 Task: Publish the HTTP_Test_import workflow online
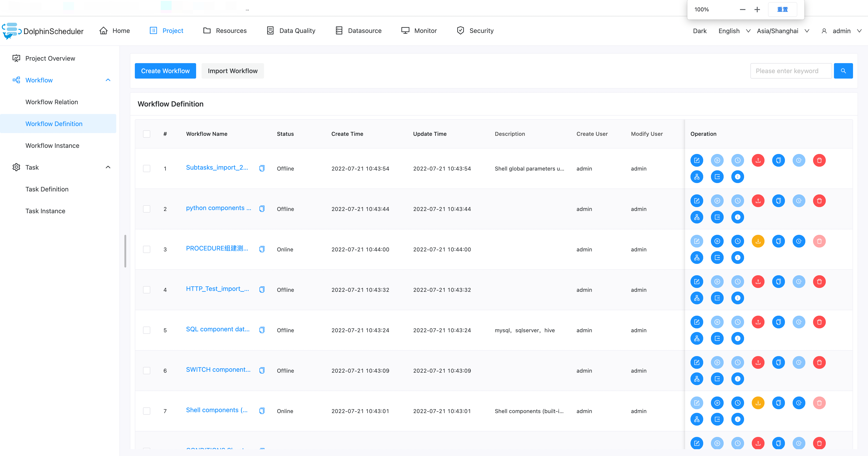click(758, 281)
